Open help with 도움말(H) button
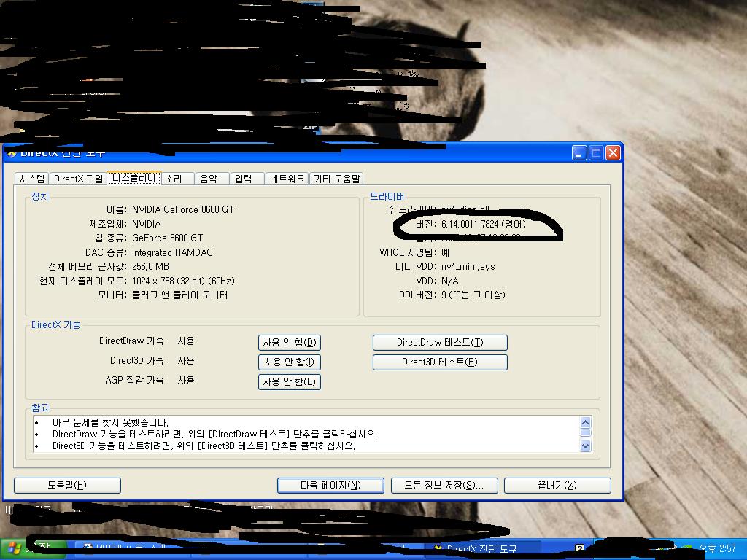Image resolution: width=747 pixels, height=560 pixels. click(67, 485)
